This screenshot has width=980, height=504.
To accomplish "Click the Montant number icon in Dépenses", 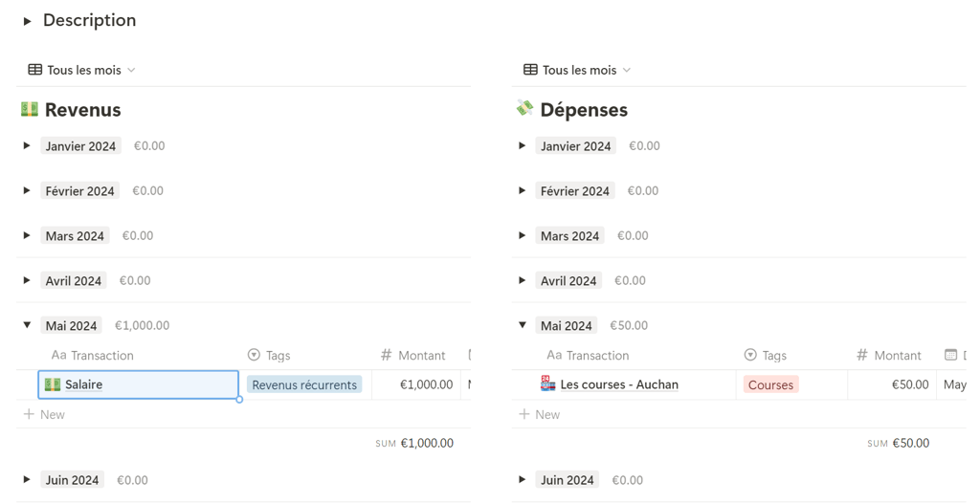I will (861, 355).
